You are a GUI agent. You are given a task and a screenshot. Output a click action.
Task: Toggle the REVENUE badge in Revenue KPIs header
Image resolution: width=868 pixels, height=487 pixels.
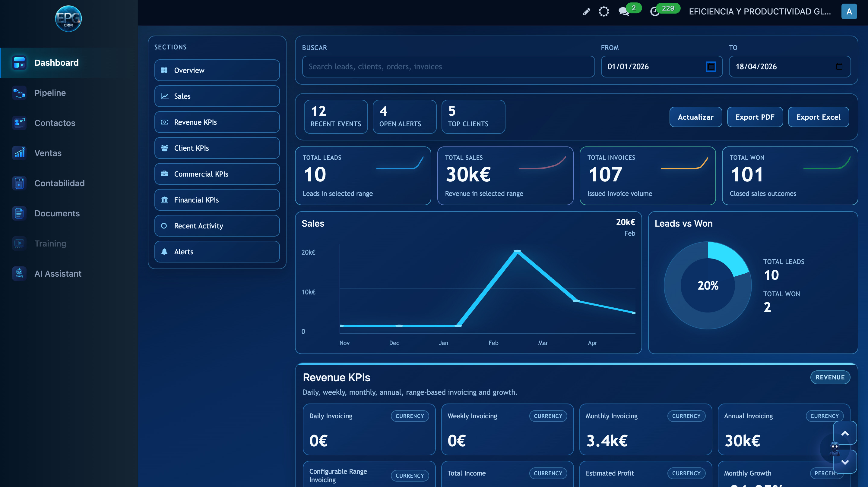tap(830, 377)
